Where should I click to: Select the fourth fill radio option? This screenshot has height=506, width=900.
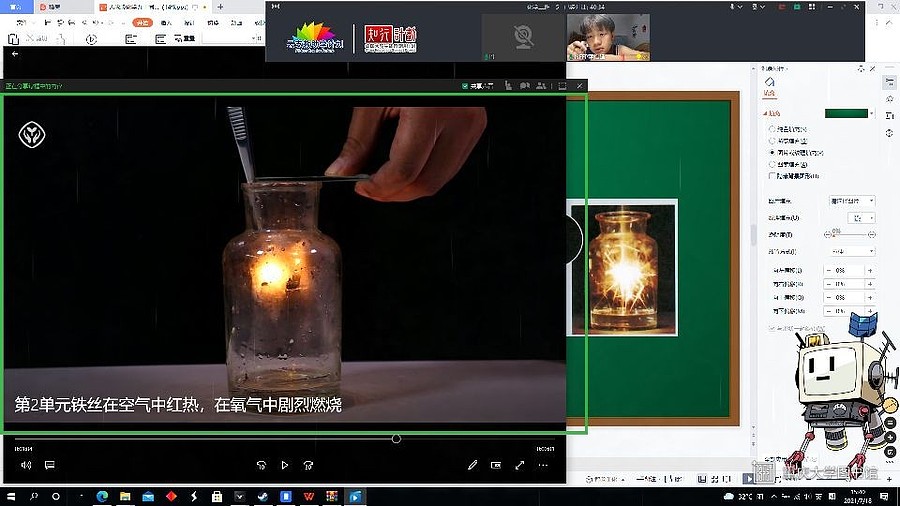772,165
